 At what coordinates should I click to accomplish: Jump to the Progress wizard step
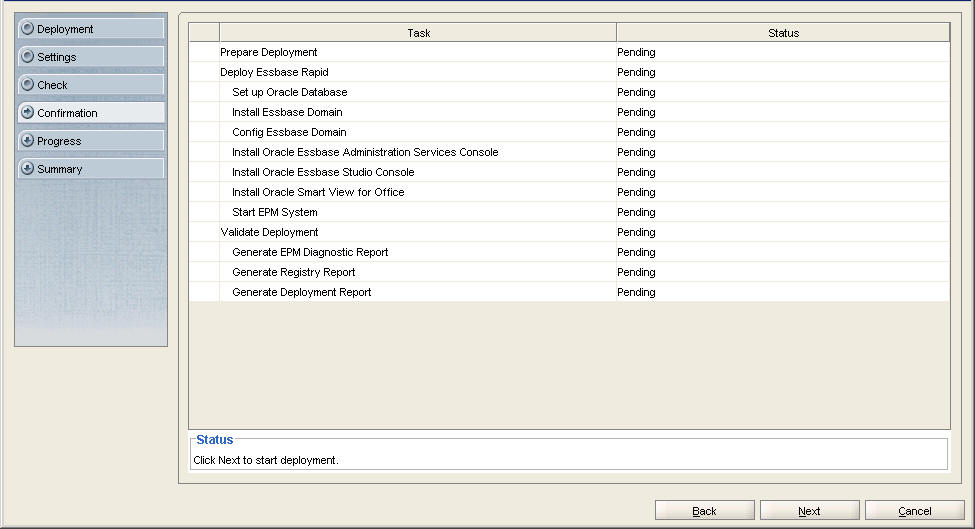pos(91,140)
